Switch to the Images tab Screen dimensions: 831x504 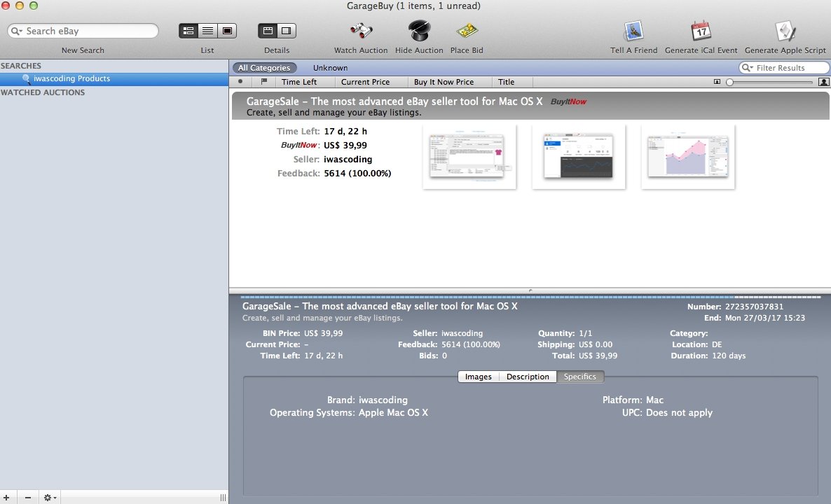(479, 377)
